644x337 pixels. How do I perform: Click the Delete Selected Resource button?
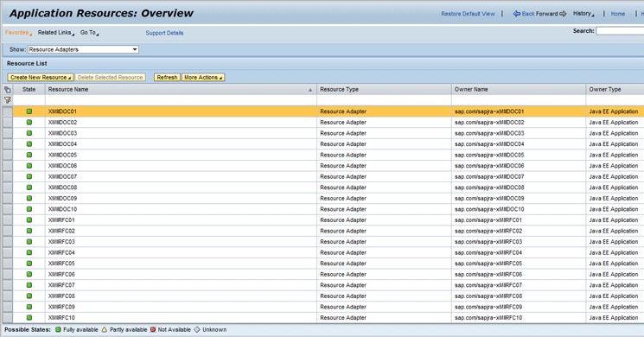(110, 77)
